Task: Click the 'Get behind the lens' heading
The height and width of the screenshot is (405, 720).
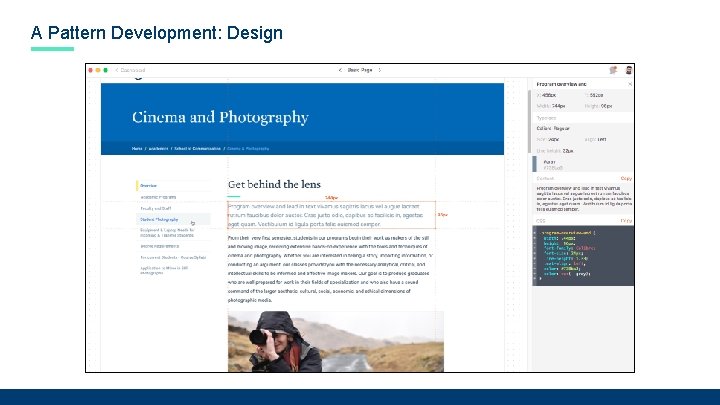Action: coord(274,184)
